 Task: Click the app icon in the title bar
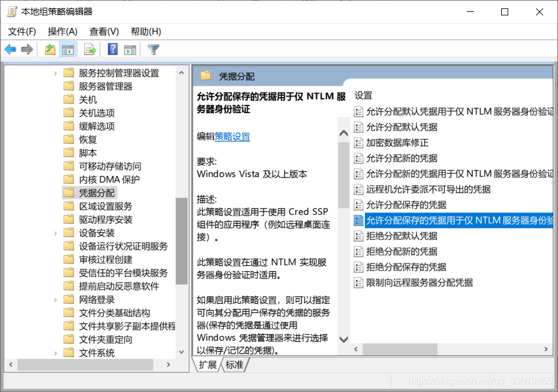12,11
